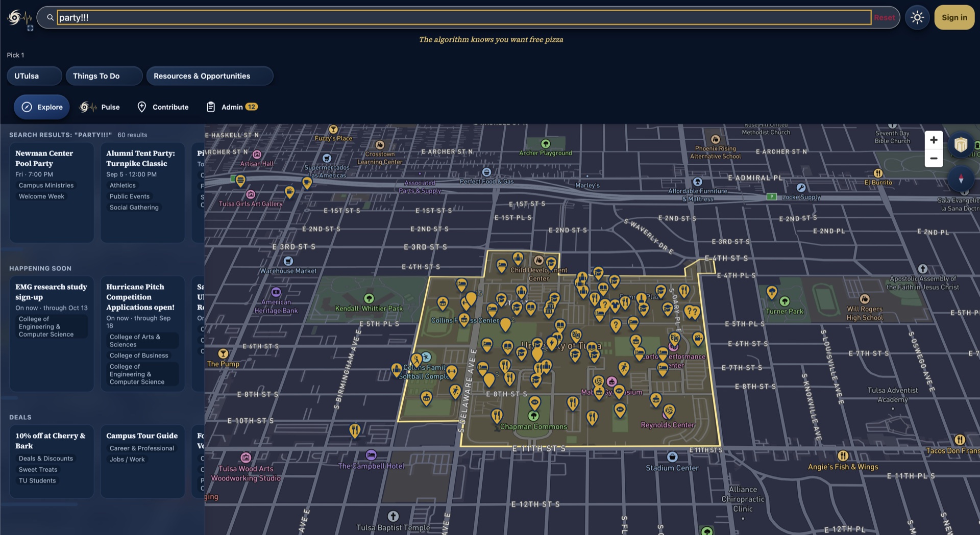The width and height of the screenshot is (980, 535).
Task: Zoom in on the map
Action: (x=934, y=140)
